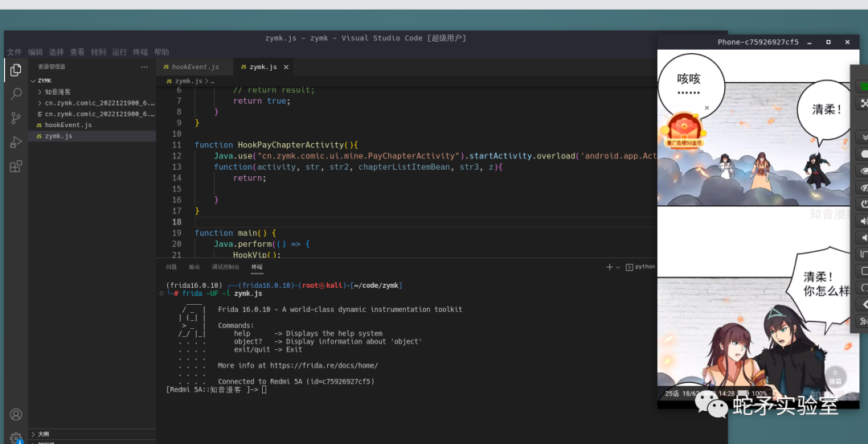Open the launch profile dropdown next to plus

[x=618, y=266]
